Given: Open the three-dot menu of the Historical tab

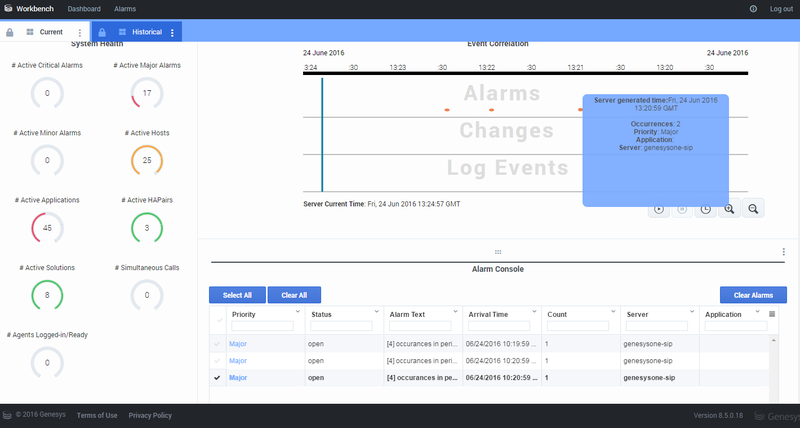Looking at the screenshot, I should (x=172, y=33).
